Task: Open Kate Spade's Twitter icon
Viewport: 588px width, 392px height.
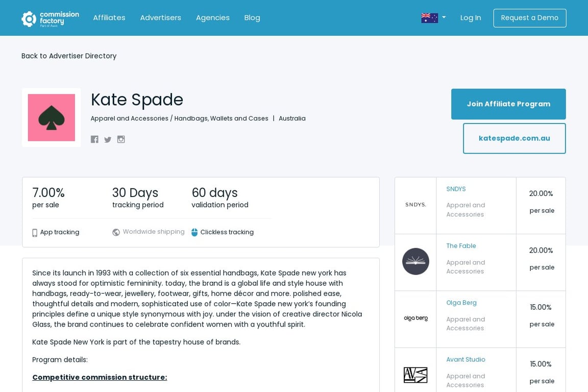Action: pos(108,139)
